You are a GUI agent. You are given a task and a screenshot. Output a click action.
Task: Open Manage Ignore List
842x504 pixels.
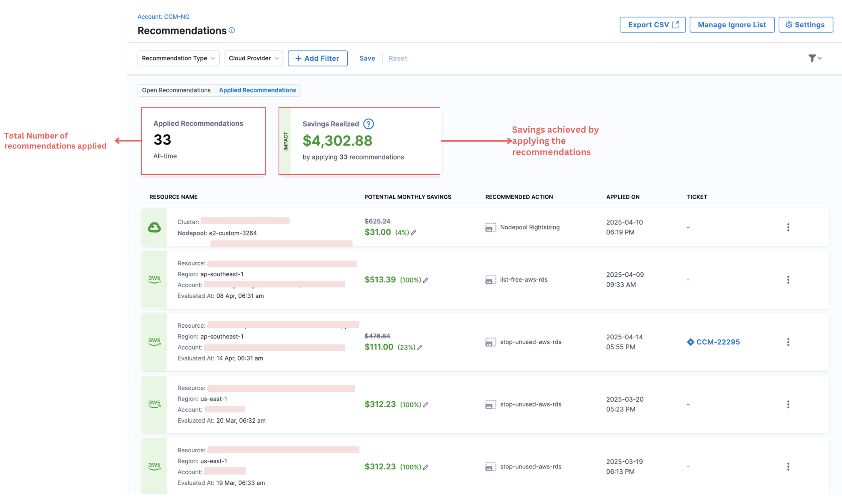point(732,25)
